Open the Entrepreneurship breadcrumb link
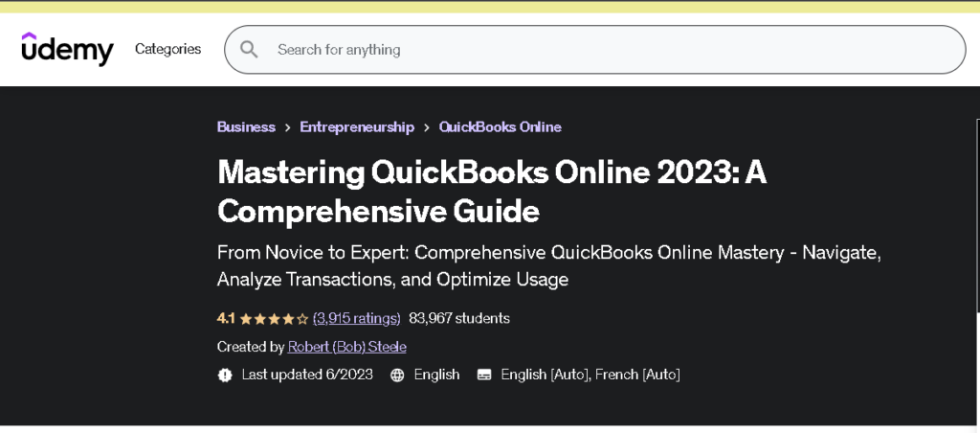Image resolution: width=980 pixels, height=433 pixels. pyautogui.click(x=357, y=127)
